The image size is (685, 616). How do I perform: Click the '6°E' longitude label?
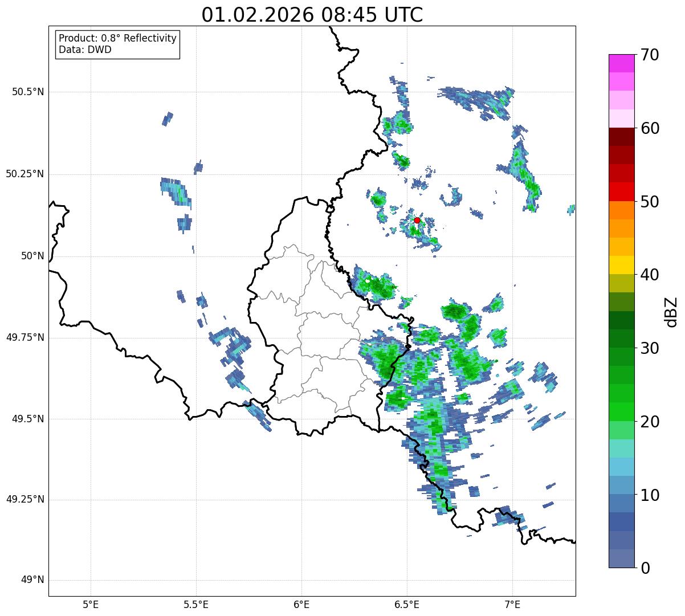(301, 604)
